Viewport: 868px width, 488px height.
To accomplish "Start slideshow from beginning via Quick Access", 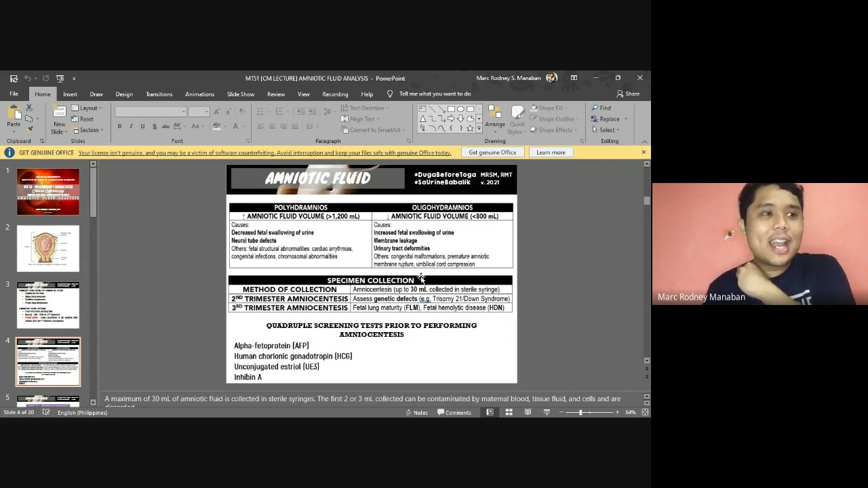I will (x=60, y=79).
